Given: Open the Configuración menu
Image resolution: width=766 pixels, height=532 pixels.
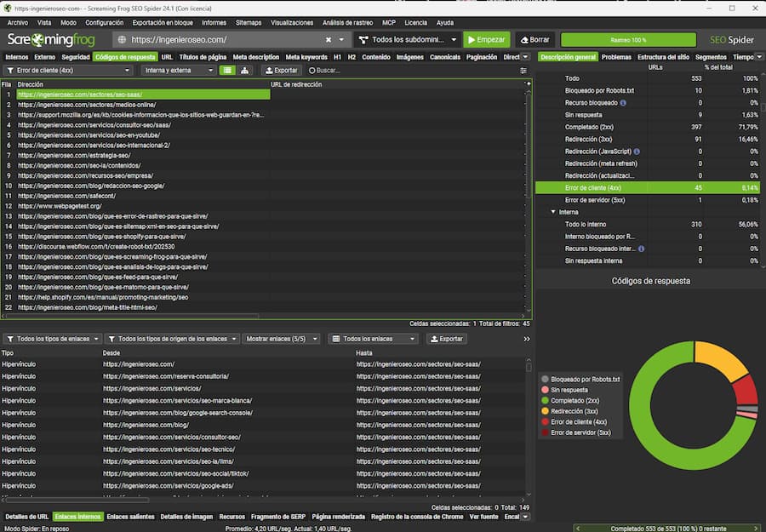Looking at the screenshot, I should coord(104,22).
